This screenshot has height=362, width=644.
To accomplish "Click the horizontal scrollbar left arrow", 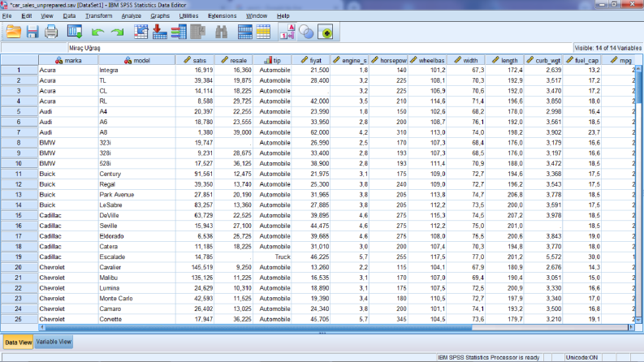I will [42, 328].
